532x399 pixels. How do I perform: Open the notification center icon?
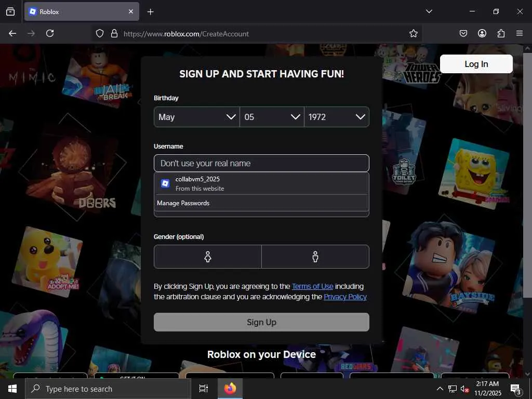click(515, 389)
